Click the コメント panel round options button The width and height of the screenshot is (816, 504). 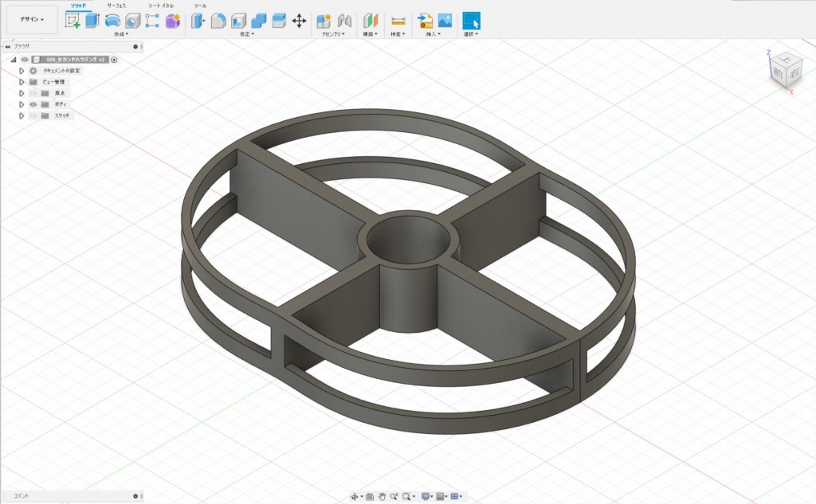[135, 496]
